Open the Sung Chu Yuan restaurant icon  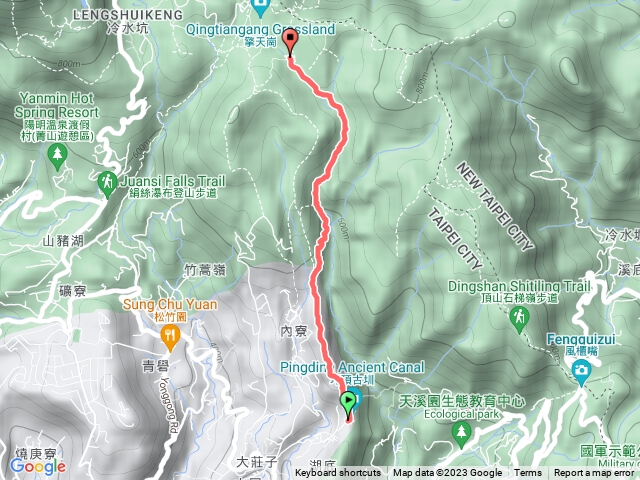click(170, 338)
